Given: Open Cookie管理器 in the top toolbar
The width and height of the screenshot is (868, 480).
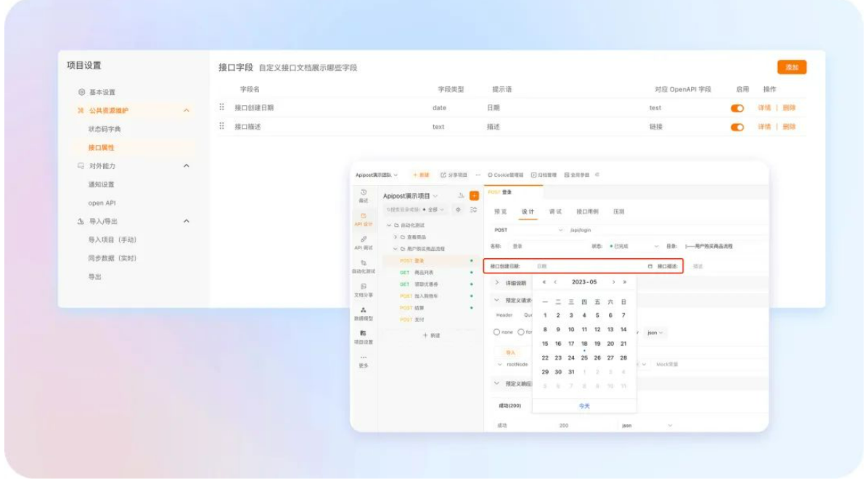Looking at the screenshot, I should (505, 175).
